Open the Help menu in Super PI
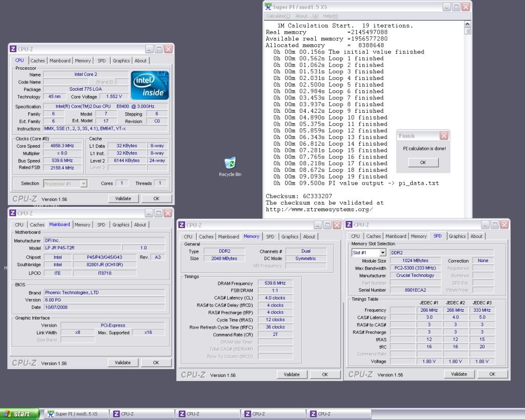This screenshot has width=525, height=420. pyautogui.click(x=330, y=16)
